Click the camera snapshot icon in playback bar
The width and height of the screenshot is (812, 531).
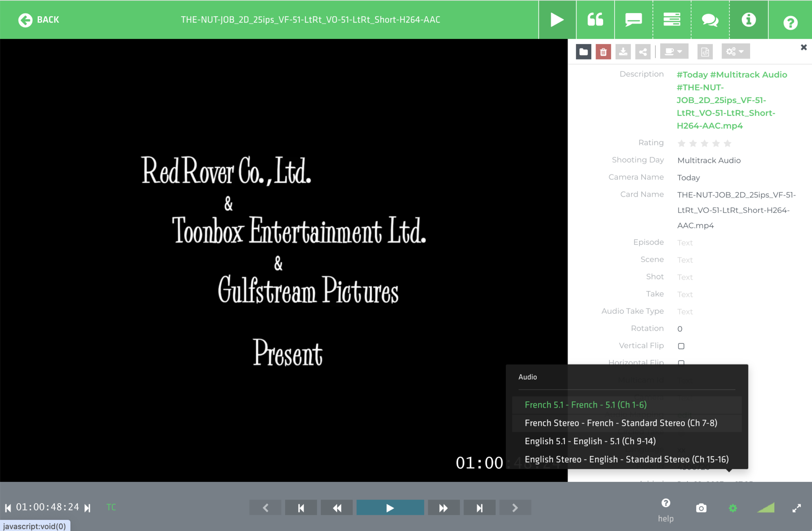coord(701,508)
